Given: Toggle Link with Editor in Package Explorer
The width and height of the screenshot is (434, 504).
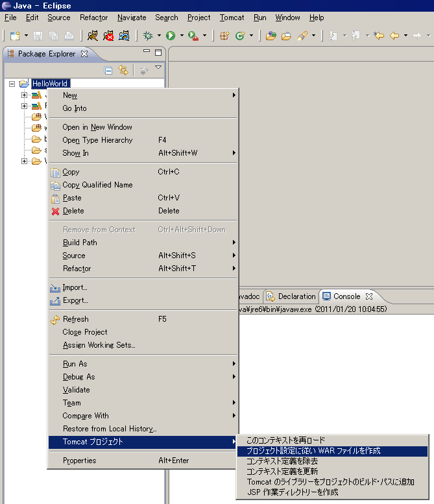Looking at the screenshot, I should coord(123,71).
